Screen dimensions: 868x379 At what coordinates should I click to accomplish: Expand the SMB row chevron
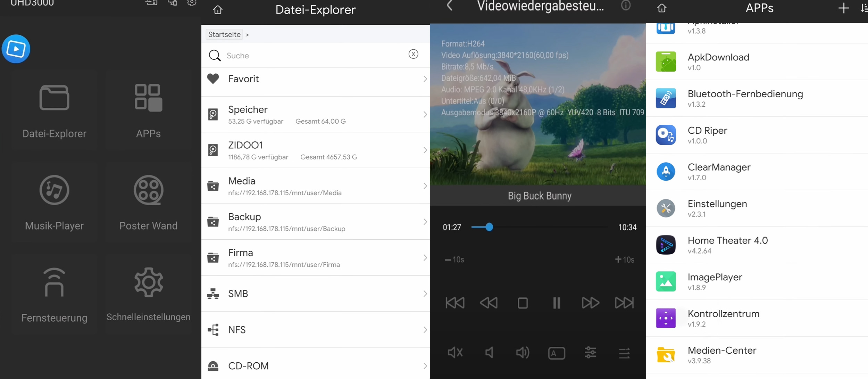click(425, 294)
